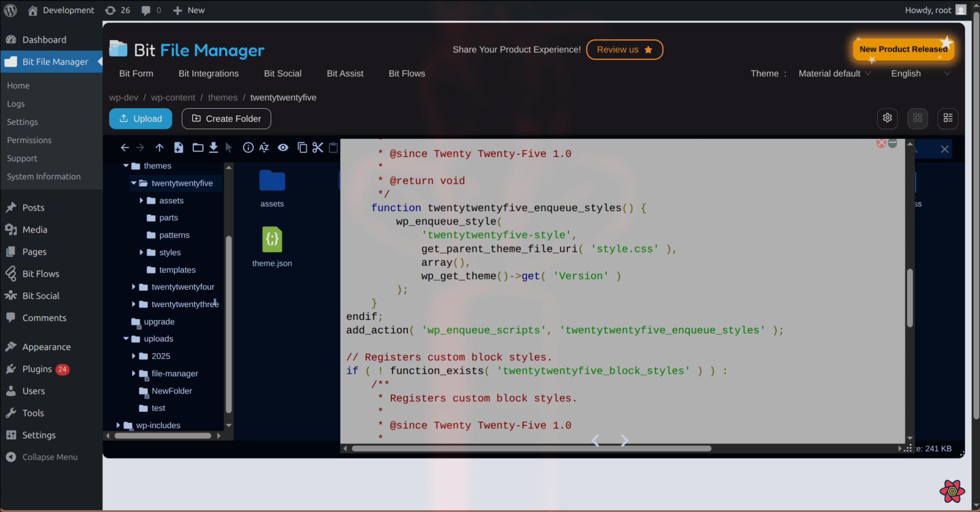Collapse the twentytwentyfive folder tree

tap(133, 183)
